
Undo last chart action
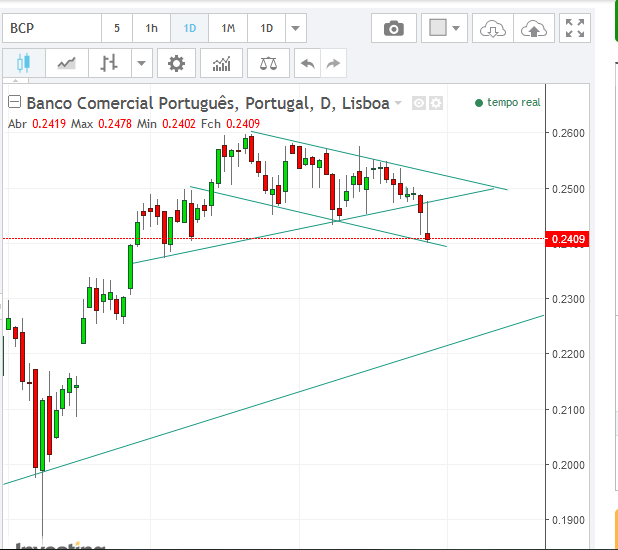click(x=307, y=63)
